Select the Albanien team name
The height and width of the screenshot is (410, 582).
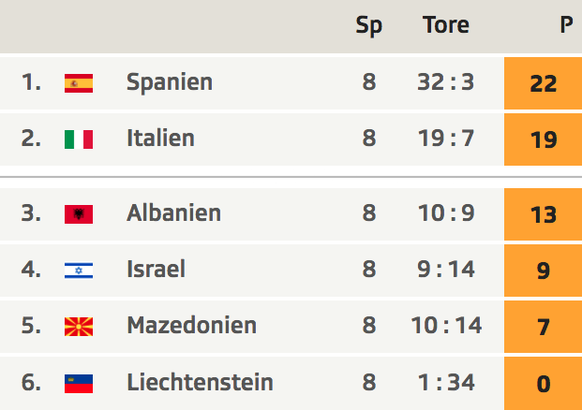(x=174, y=213)
